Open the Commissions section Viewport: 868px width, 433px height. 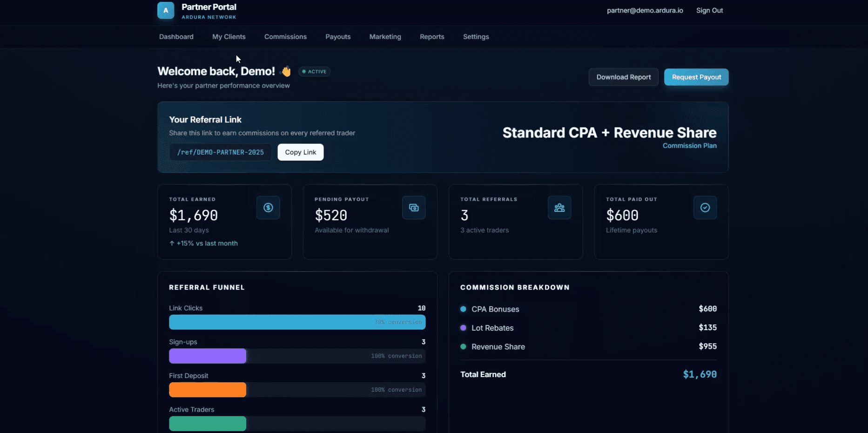(x=285, y=37)
